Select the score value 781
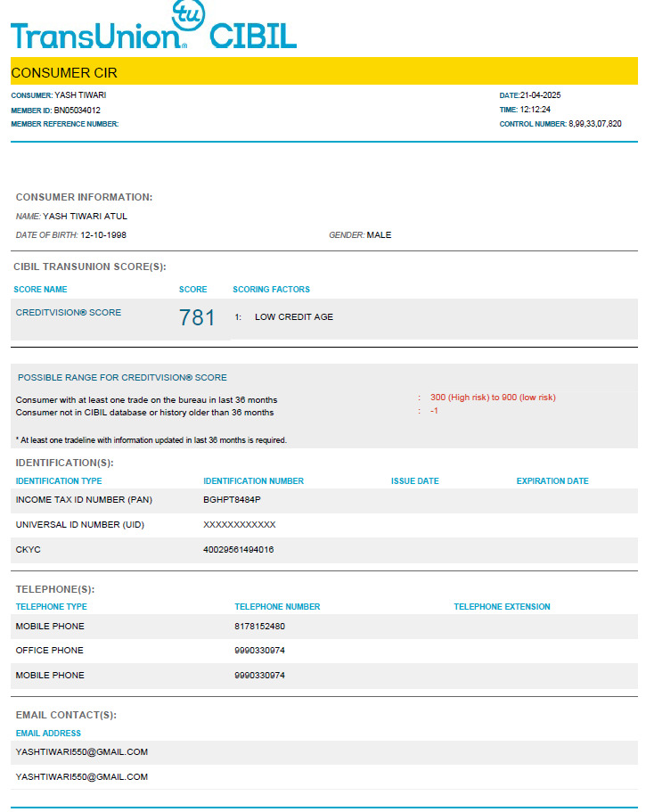Image resolution: width=646 pixels, height=812 pixels. click(x=197, y=317)
